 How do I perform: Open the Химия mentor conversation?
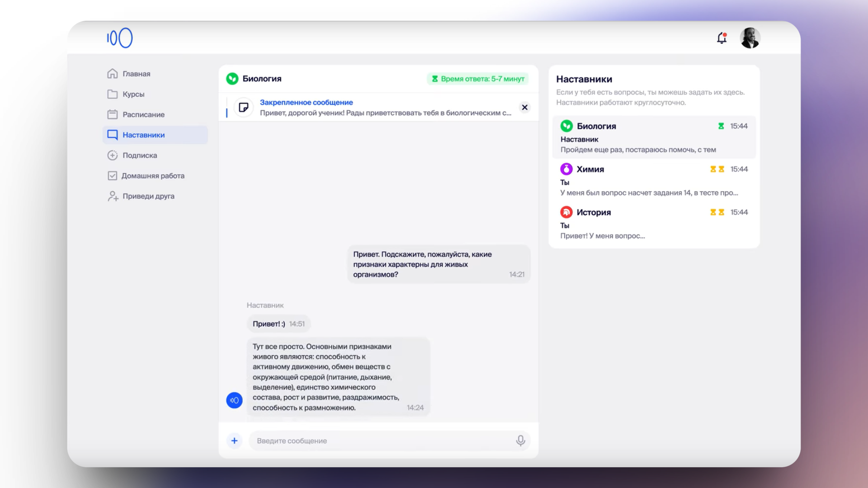point(654,180)
